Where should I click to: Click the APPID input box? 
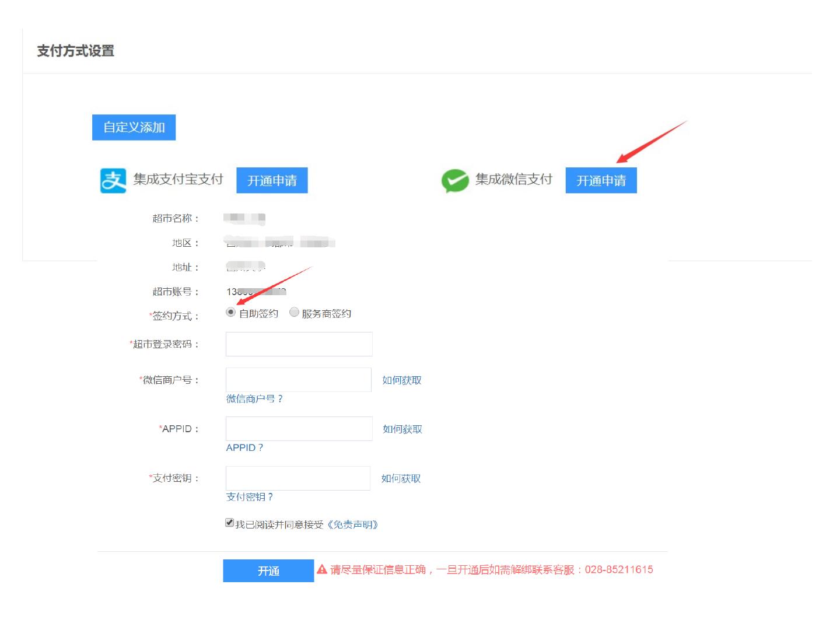[x=299, y=429]
